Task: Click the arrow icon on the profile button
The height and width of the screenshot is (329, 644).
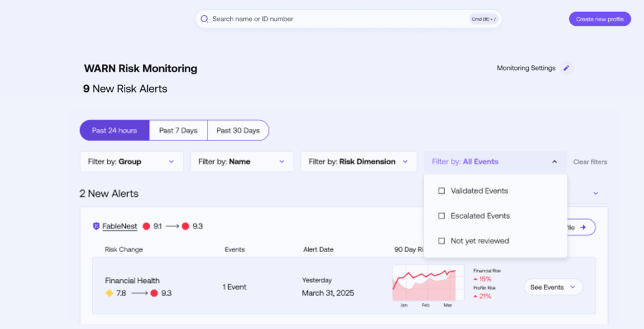Action: (x=583, y=227)
